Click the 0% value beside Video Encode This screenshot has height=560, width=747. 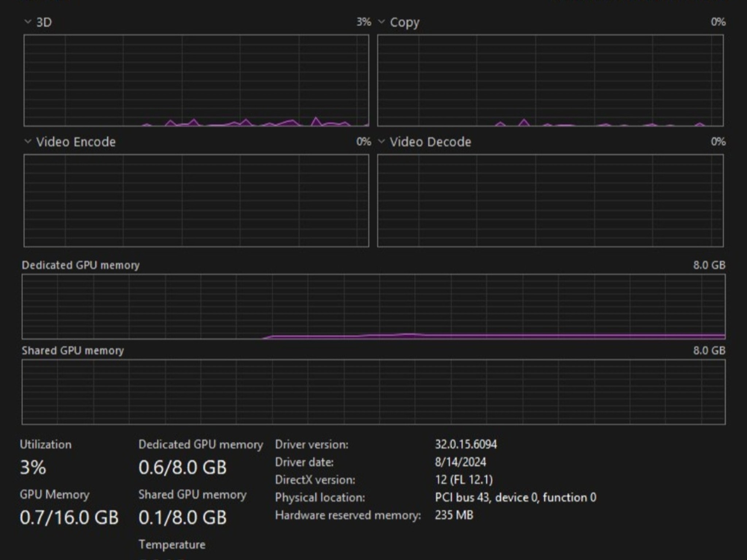tap(364, 141)
